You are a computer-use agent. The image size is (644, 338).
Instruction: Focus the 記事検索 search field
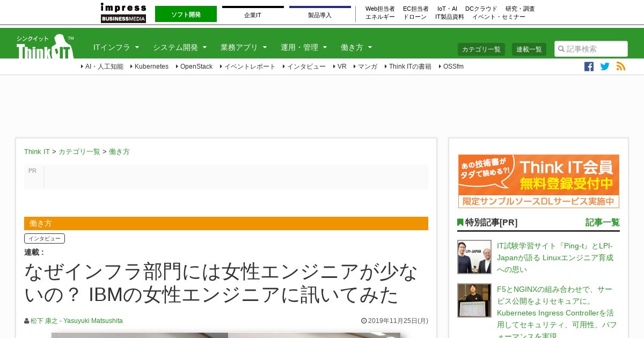coord(591,49)
